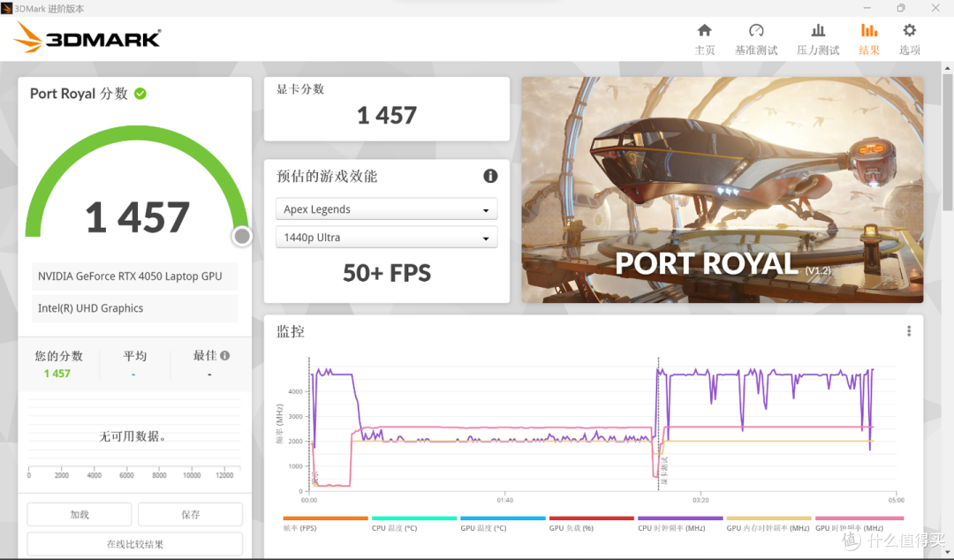954x560 pixels.
Task: Toggle the CPU 时钟频率 legend color
Action: (680, 518)
